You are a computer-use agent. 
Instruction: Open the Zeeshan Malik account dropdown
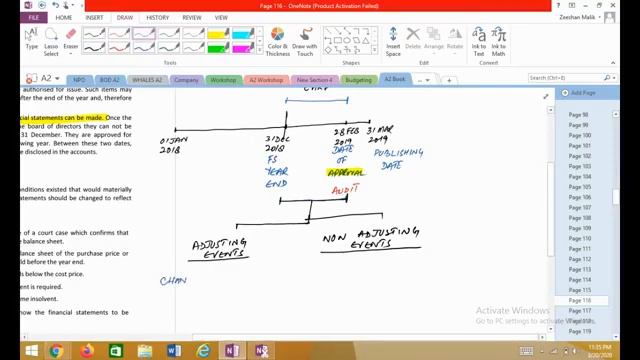coord(600,18)
